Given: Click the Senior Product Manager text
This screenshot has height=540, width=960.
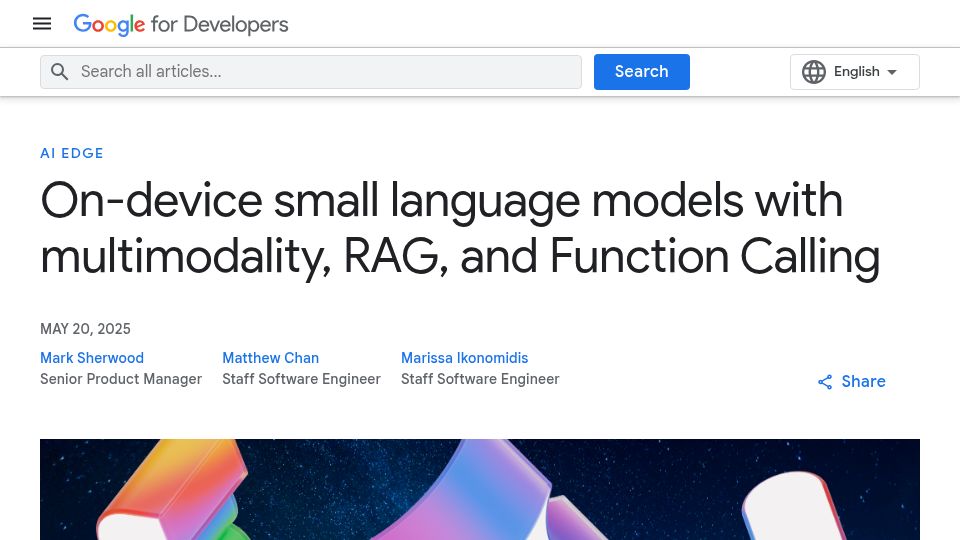Looking at the screenshot, I should (121, 379).
